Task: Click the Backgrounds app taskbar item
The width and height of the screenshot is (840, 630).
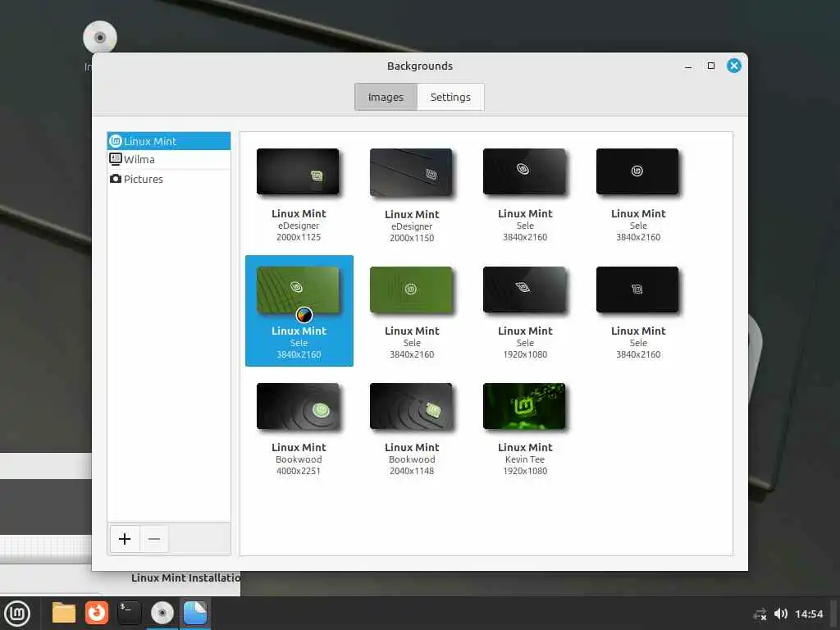Action: (195, 613)
